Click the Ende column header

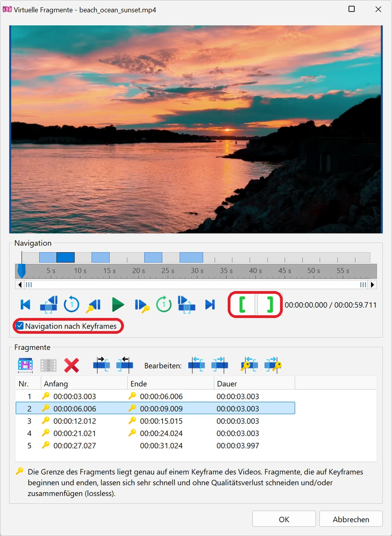pyautogui.click(x=171, y=384)
